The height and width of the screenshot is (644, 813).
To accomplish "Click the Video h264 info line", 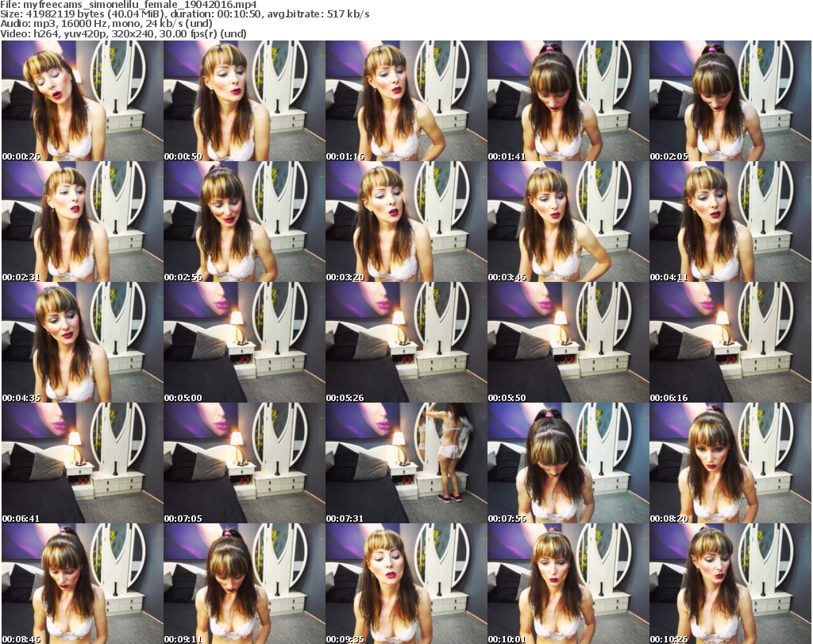I will [123, 33].
